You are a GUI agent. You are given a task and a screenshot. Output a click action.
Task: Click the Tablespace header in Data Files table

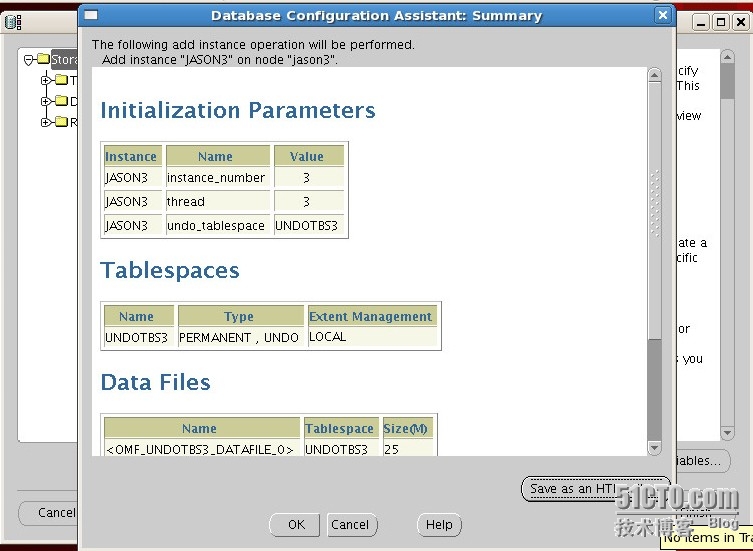[340, 429]
